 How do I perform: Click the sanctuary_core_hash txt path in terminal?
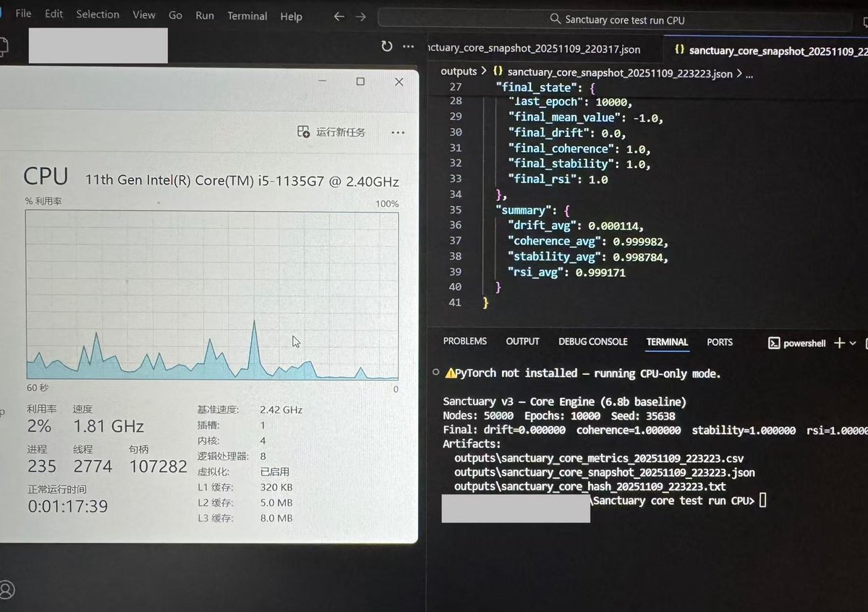pos(590,486)
